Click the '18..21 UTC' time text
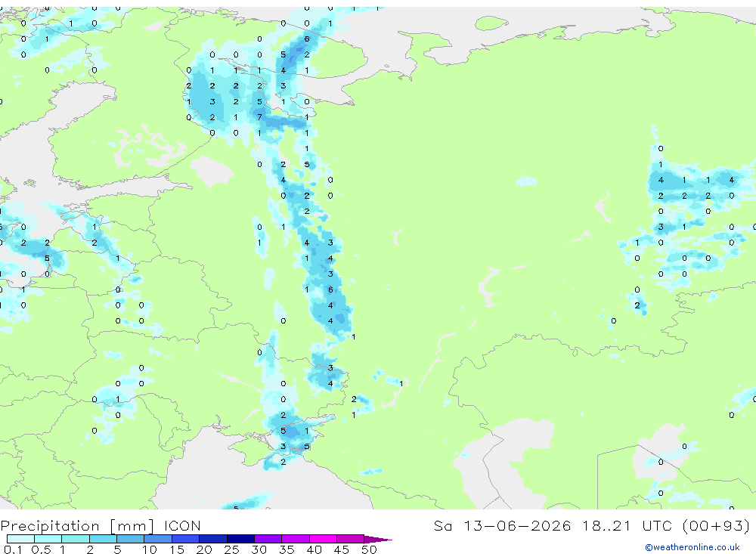The image size is (756, 554). point(627,525)
